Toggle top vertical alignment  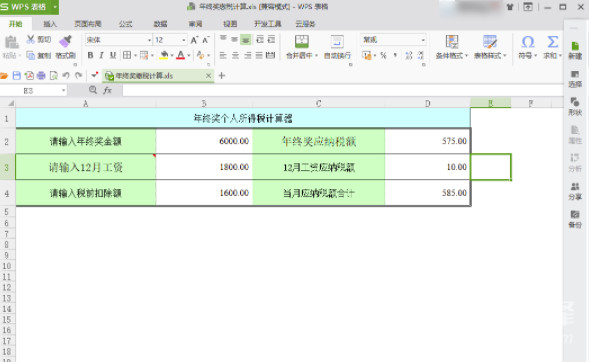223,39
